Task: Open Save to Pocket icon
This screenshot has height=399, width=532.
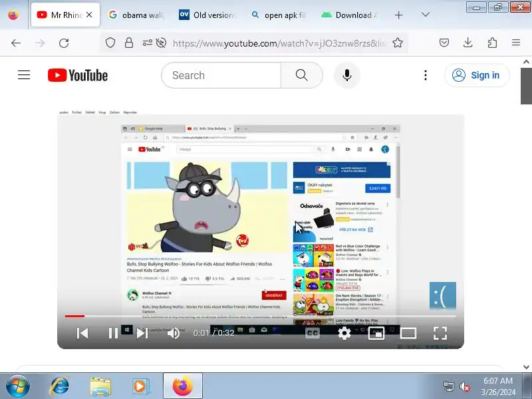Action: pyautogui.click(x=444, y=43)
